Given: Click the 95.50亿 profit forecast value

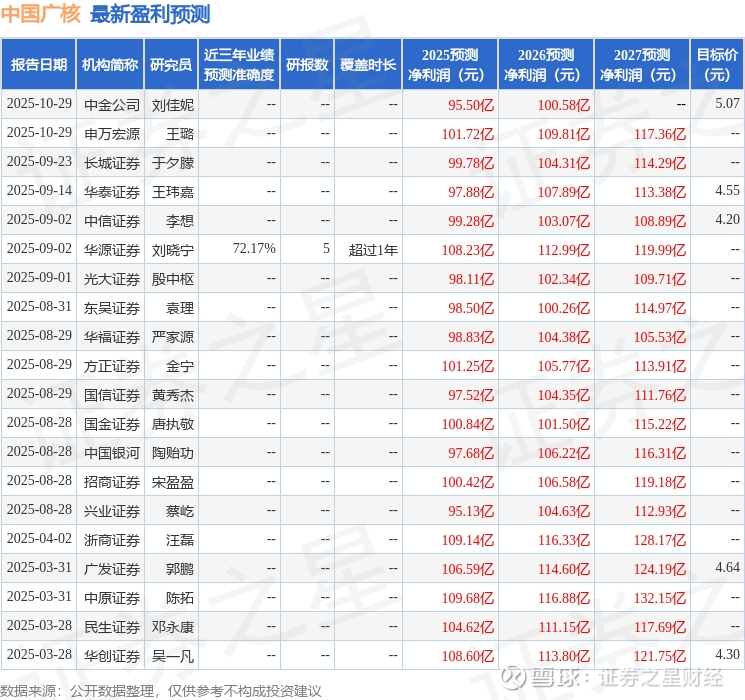Looking at the screenshot, I should pyautogui.click(x=471, y=105).
